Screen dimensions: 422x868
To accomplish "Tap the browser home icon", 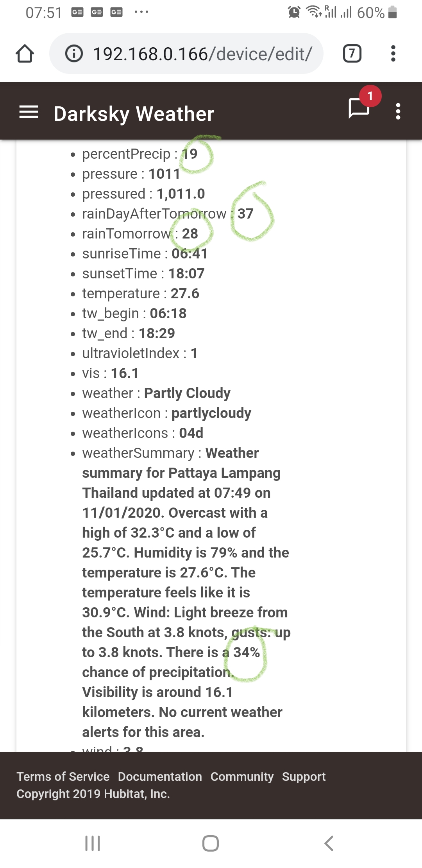I will (25, 54).
